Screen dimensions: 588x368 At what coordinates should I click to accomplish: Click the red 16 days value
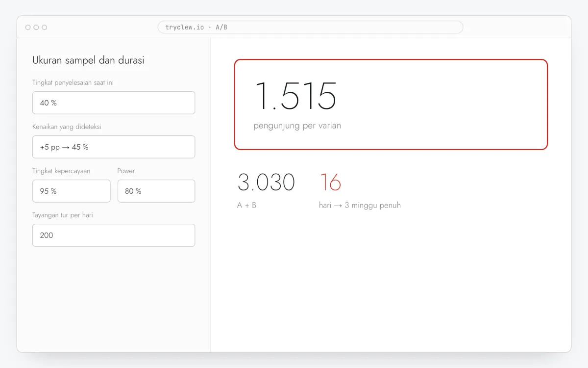click(330, 183)
